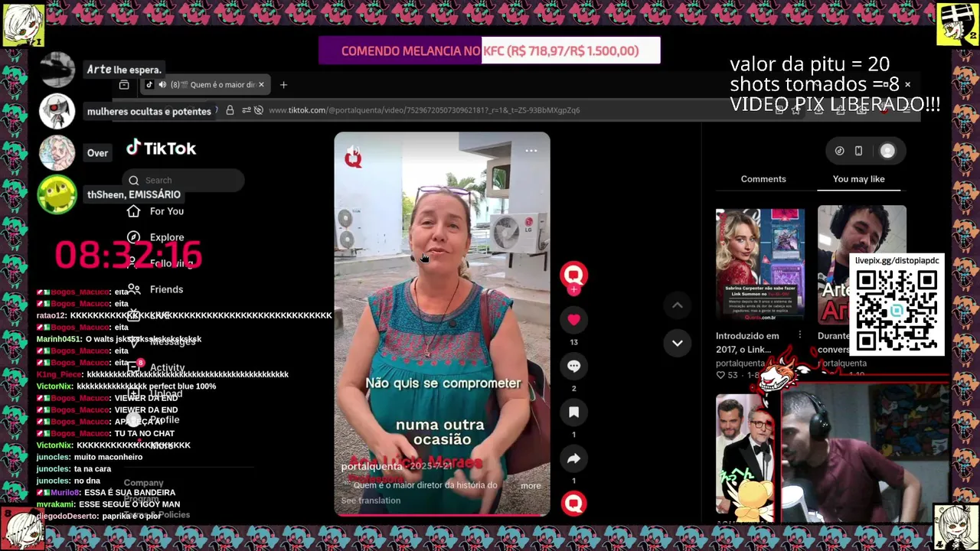The height and width of the screenshot is (551, 980).
Task: Click the compass icon beside Explore
Action: [x=134, y=237]
